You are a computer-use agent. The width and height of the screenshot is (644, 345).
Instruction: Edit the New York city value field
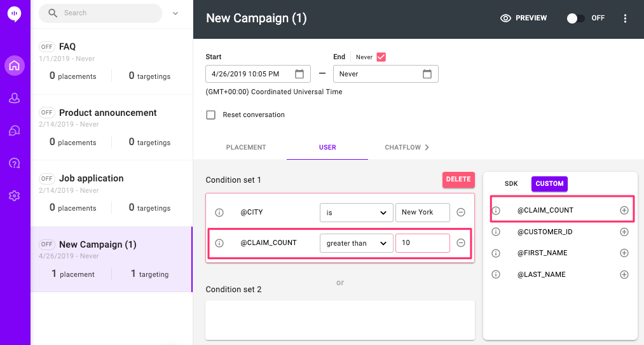click(423, 213)
